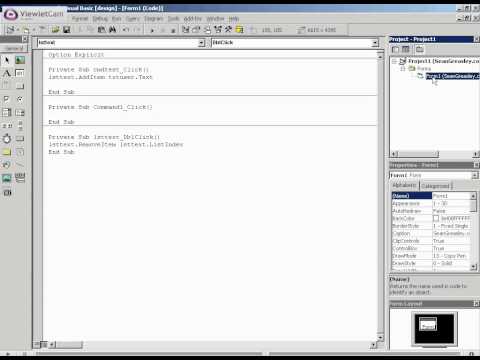
Task: Click View Object in Project panel
Action: (406, 50)
